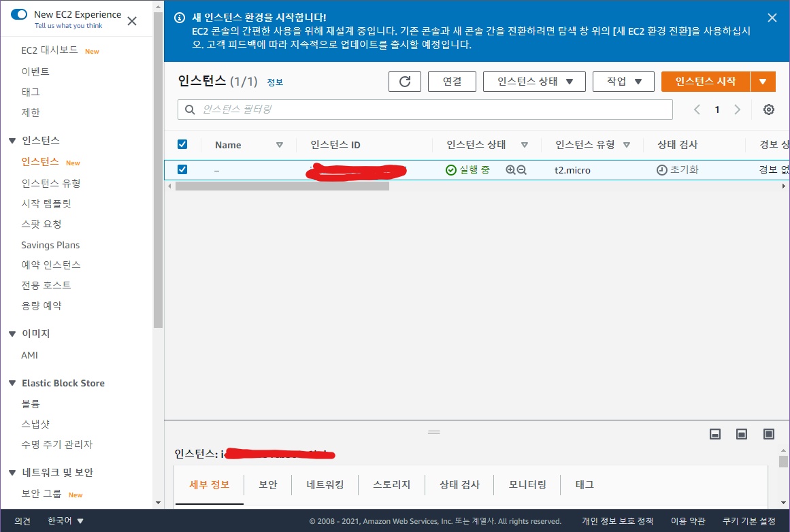Switch to the 상태 검사 tab
The width and height of the screenshot is (790, 532).
click(x=459, y=484)
